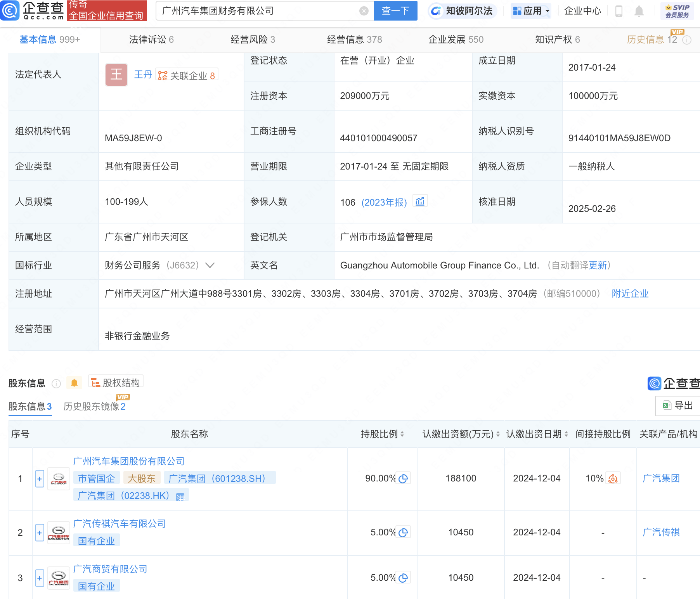The image size is (700, 599).
Task: Click pie chart icon in row 2
Action: point(403,533)
